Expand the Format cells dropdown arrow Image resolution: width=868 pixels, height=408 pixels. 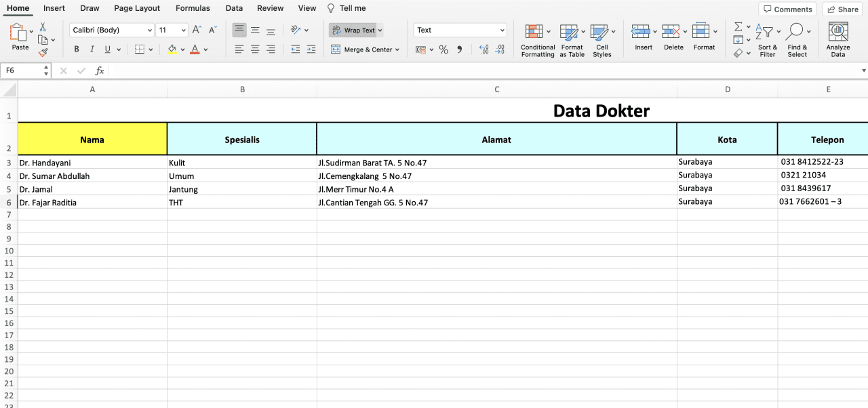pos(715,31)
